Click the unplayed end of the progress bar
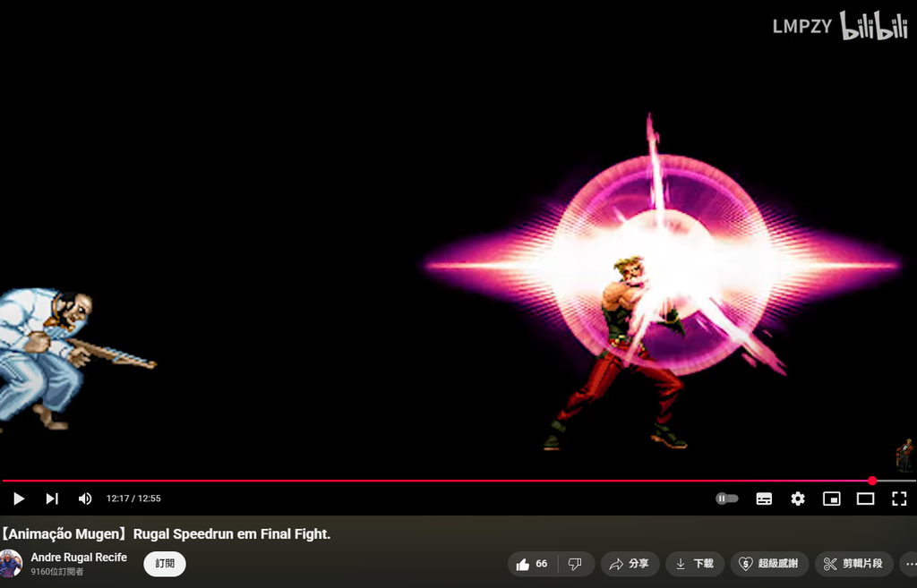The width and height of the screenshot is (917, 588). (896, 481)
